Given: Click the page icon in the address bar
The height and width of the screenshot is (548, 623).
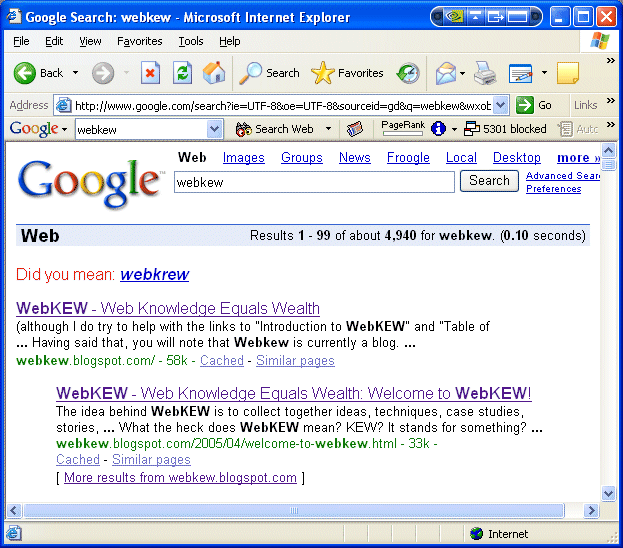Looking at the screenshot, I should coord(63,105).
